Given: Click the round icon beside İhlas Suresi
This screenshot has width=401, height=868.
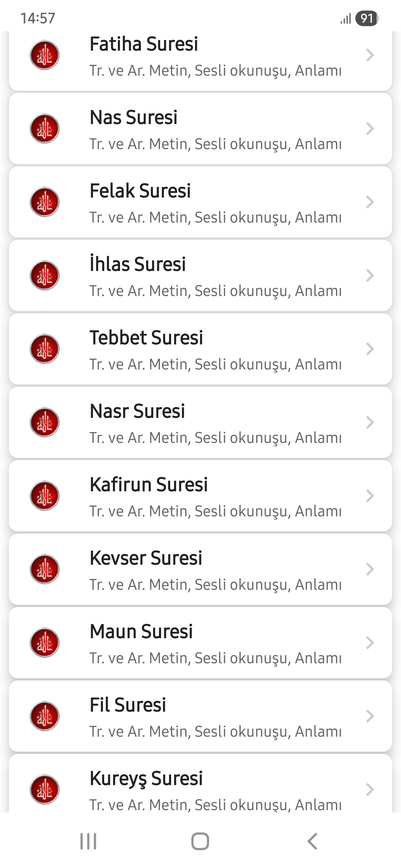Looking at the screenshot, I should coord(45,275).
